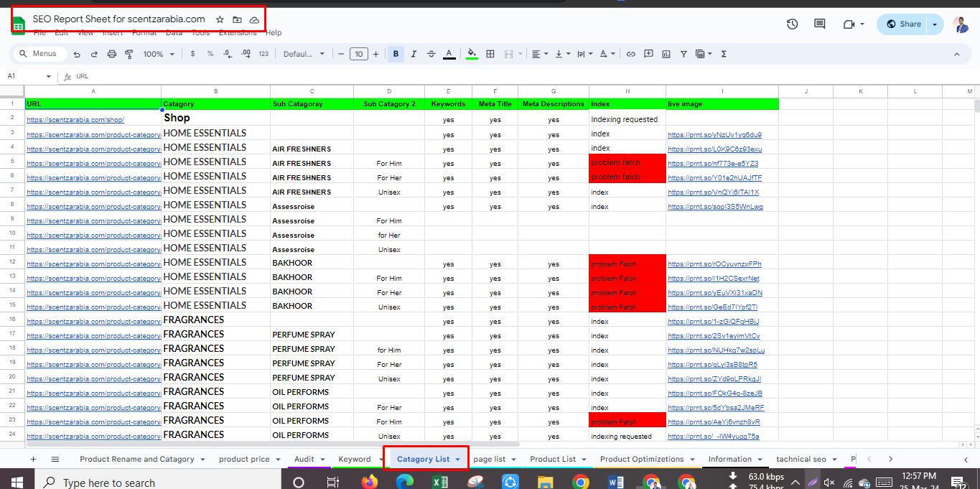Screen dimensions: 980x489
Task: Open prnt.sc link in row 12
Action: 714,264
